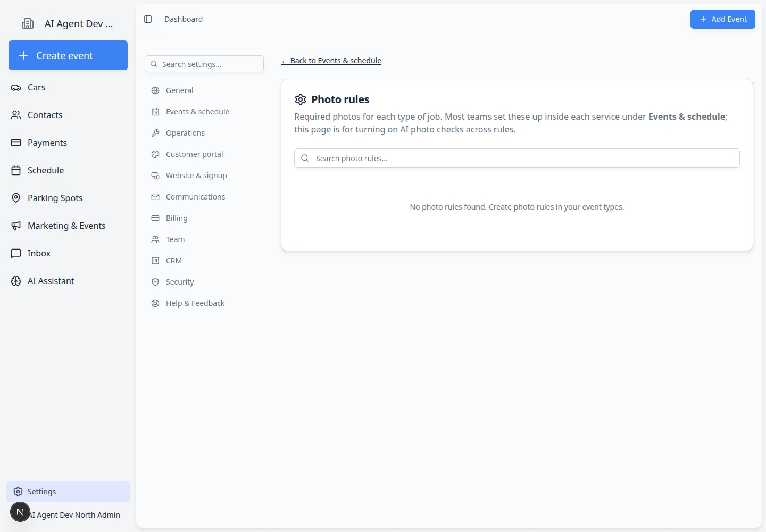Click the AI Agent Dev organization name
766x532 pixels.
pos(79,23)
